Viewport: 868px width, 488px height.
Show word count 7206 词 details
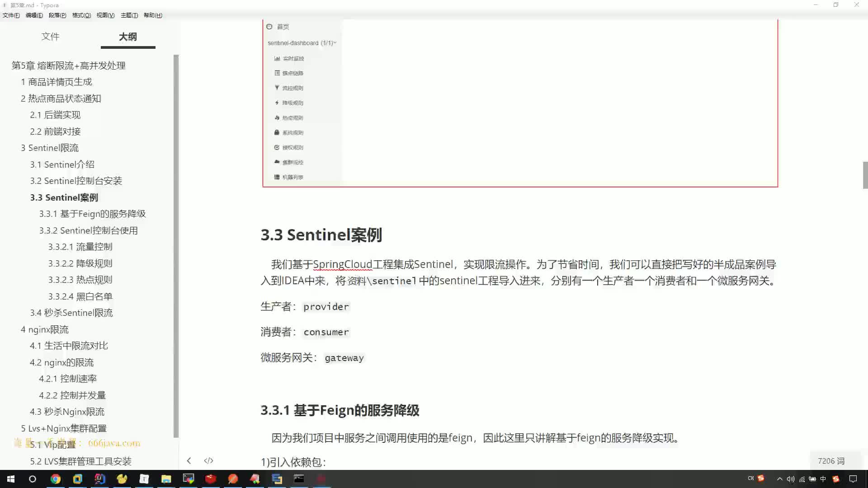[831, 461]
